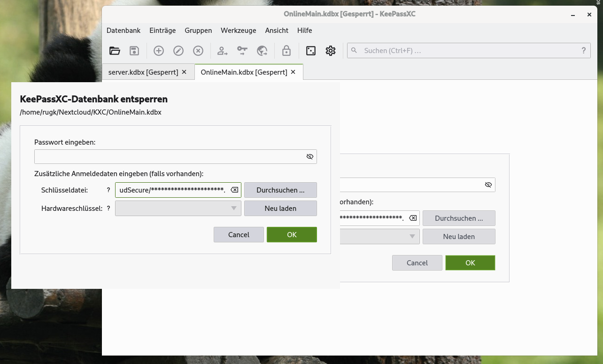Image resolution: width=603 pixels, height=364 pixels.
Task: Browse for a key file via Durchsuchen
Action: [x=280, y=190]
